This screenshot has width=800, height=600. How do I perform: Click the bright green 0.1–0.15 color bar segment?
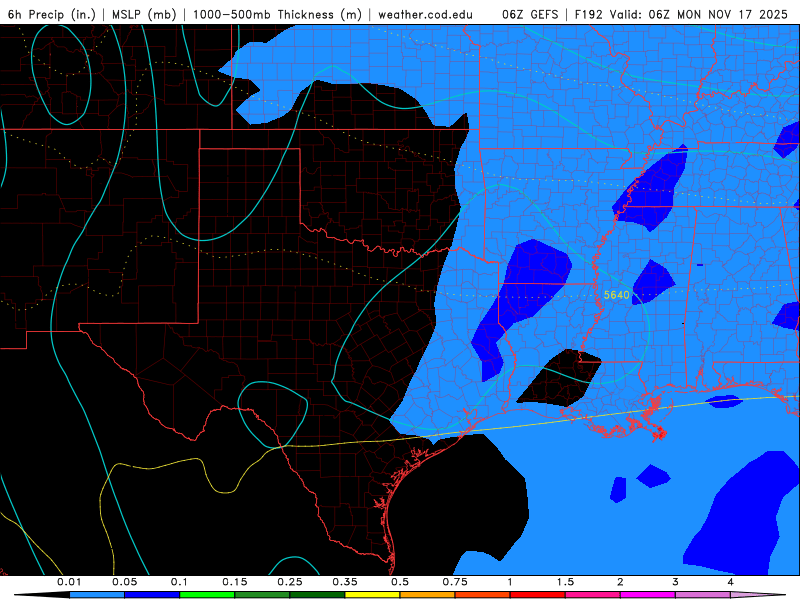(207, 595)
